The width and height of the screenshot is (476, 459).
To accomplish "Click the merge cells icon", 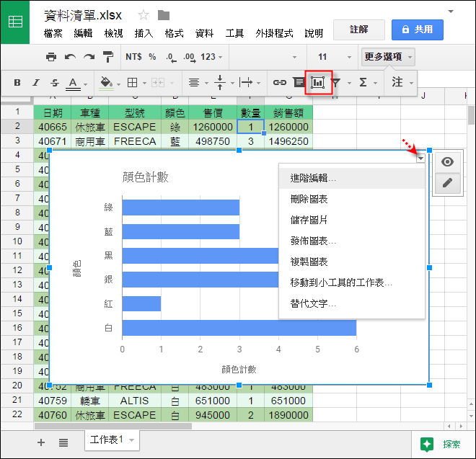I will 158,83.
